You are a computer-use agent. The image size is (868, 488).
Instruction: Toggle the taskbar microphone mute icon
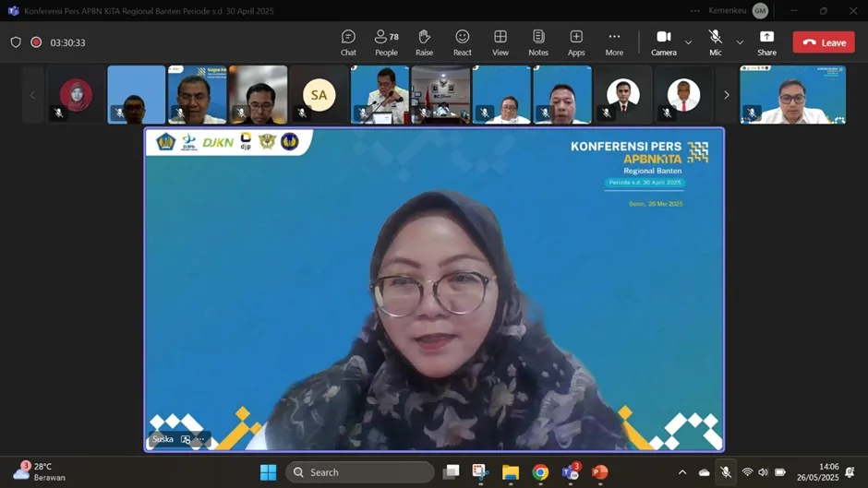(726, 472)
